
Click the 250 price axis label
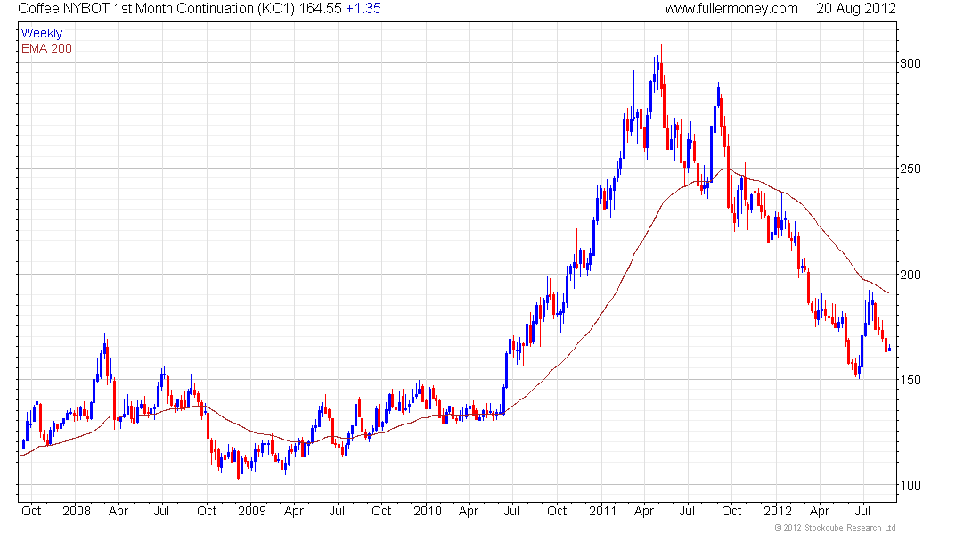point(909,169)
